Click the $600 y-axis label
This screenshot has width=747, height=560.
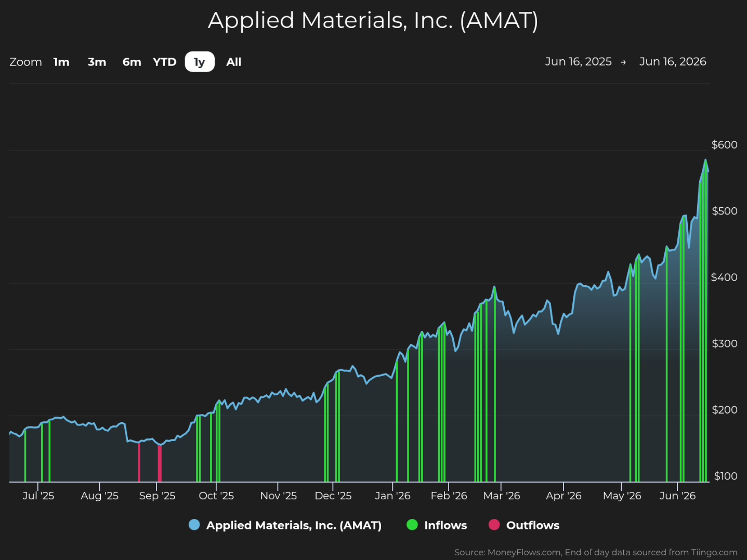(x=724, y=145)
